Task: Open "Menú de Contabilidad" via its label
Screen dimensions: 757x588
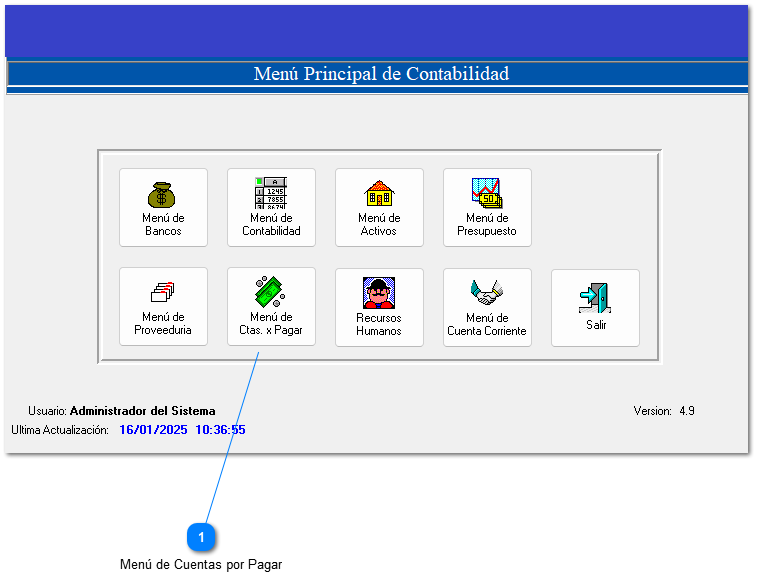Action: click(271, 225)
